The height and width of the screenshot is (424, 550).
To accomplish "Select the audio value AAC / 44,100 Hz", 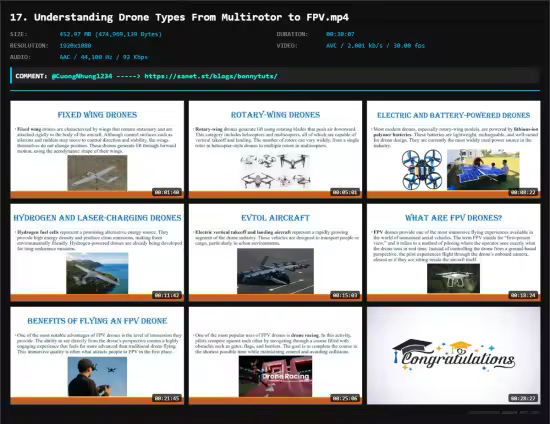I will 103,57.
